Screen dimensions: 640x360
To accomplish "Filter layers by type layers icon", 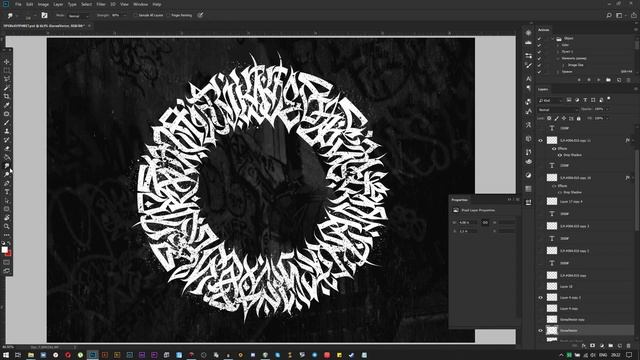I will click(x=585, y=100).
